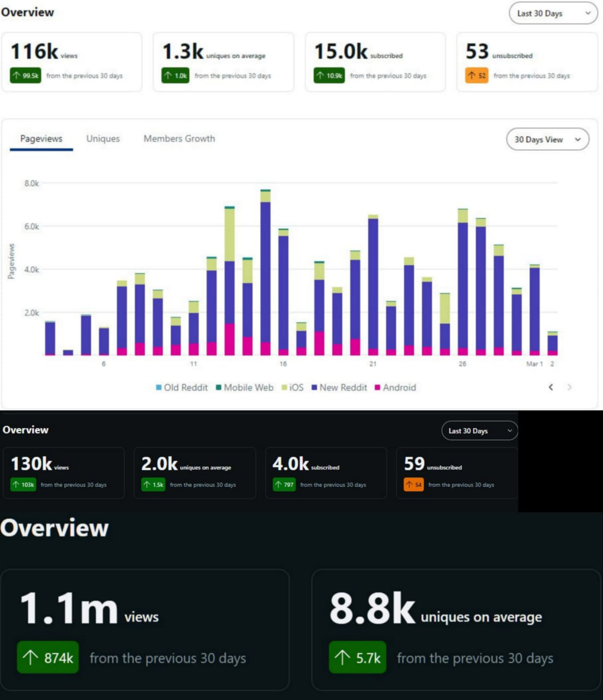Go to previous chart legend page
Viewport: 603px width, 700px height.
[551, 387]
